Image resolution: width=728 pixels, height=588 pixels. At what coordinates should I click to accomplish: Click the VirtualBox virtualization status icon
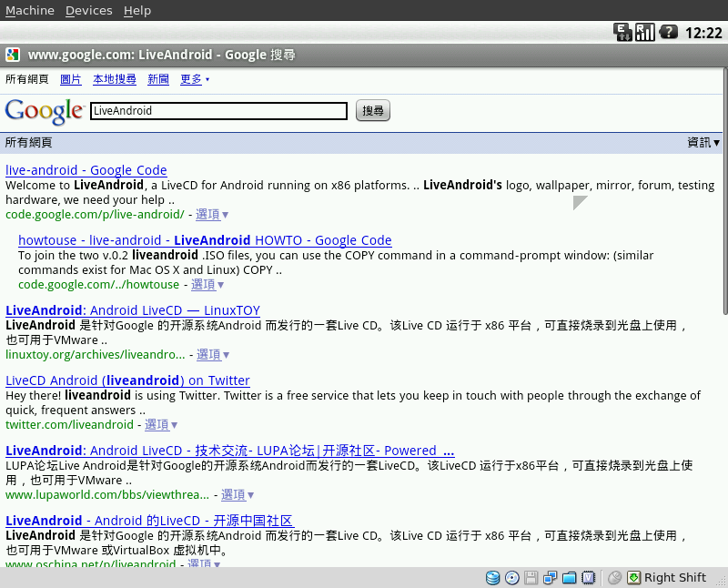(x=588, y=577)
